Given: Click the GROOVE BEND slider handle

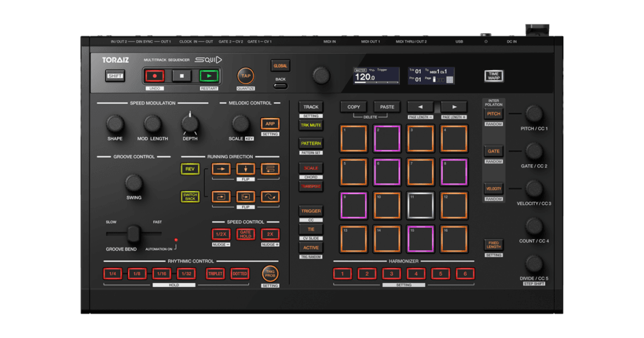Looking at the screenshot, I should tap(133, 234).
